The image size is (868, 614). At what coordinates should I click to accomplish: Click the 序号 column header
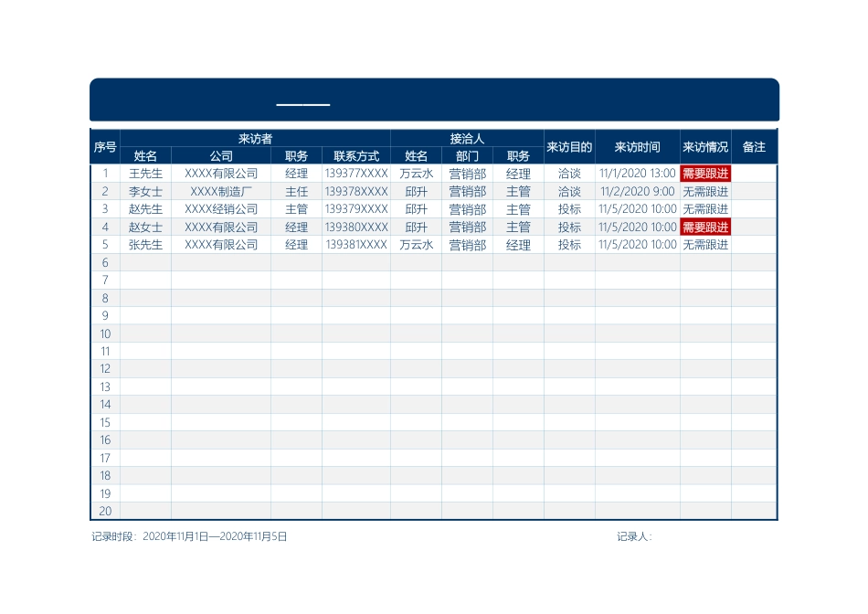[105, 147]
